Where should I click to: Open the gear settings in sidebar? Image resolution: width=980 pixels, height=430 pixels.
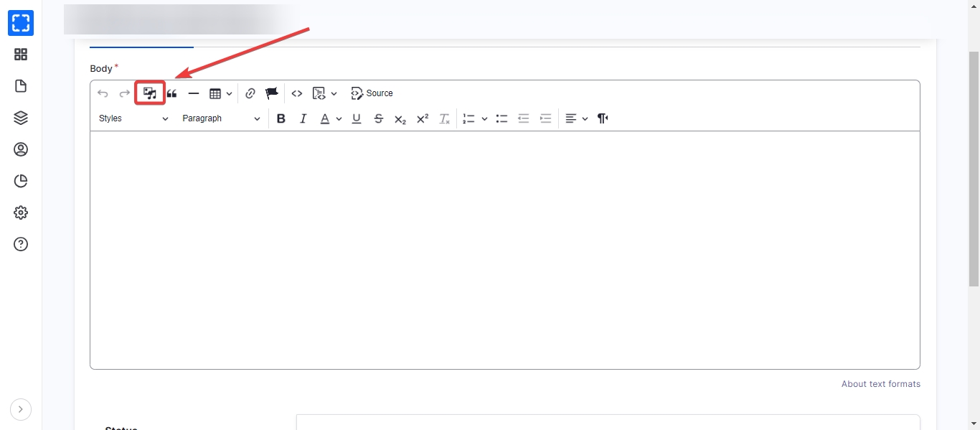pos(21,212)
